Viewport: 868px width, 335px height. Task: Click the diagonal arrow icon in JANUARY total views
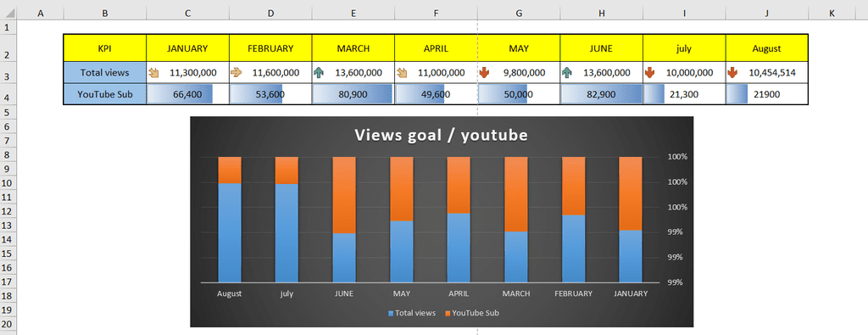[x=153, y=73]
